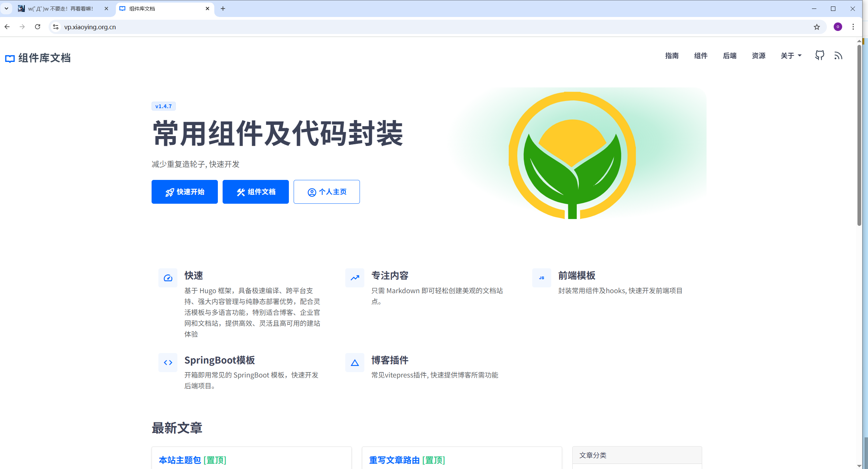868x469 pixels.
Task: Open the 组件 navigation item
Action: point(700,56)
